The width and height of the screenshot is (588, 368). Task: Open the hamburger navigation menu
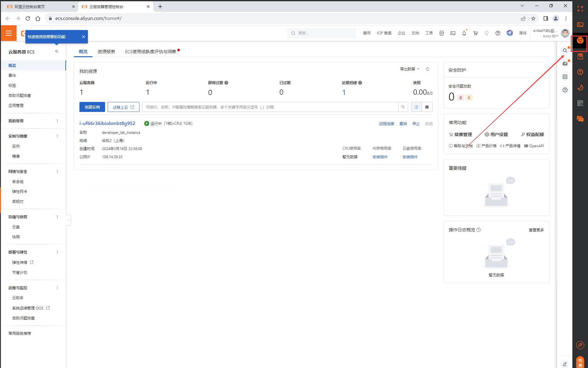coord(9,33)
